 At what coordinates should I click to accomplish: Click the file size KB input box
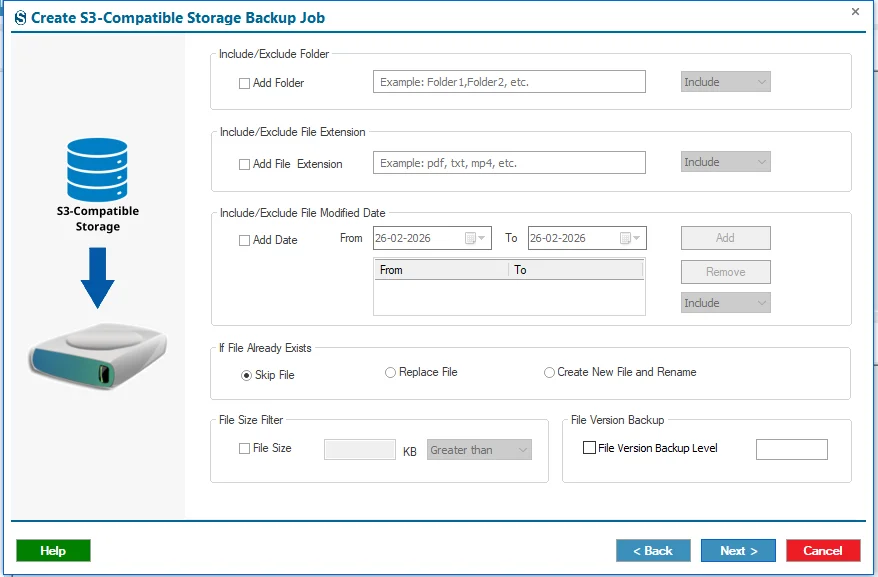[x=360, y=450]
